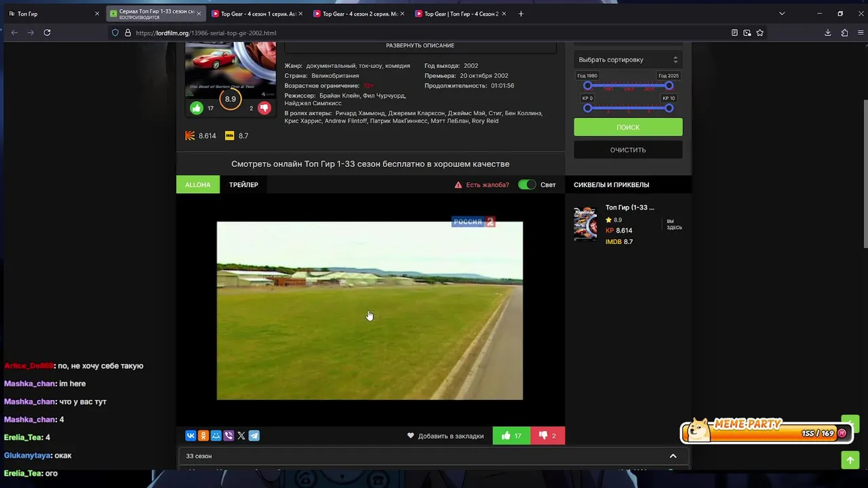Share via the X (Twitter) icon

[241, 436]
